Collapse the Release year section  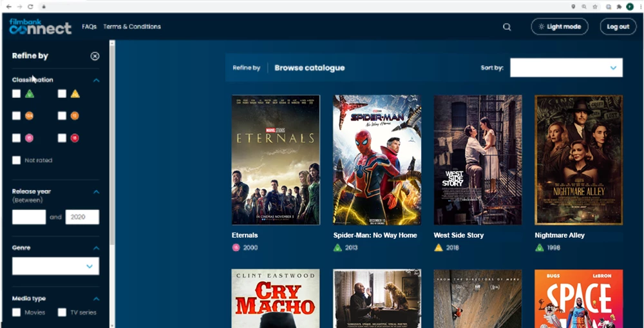coord(96,191)
